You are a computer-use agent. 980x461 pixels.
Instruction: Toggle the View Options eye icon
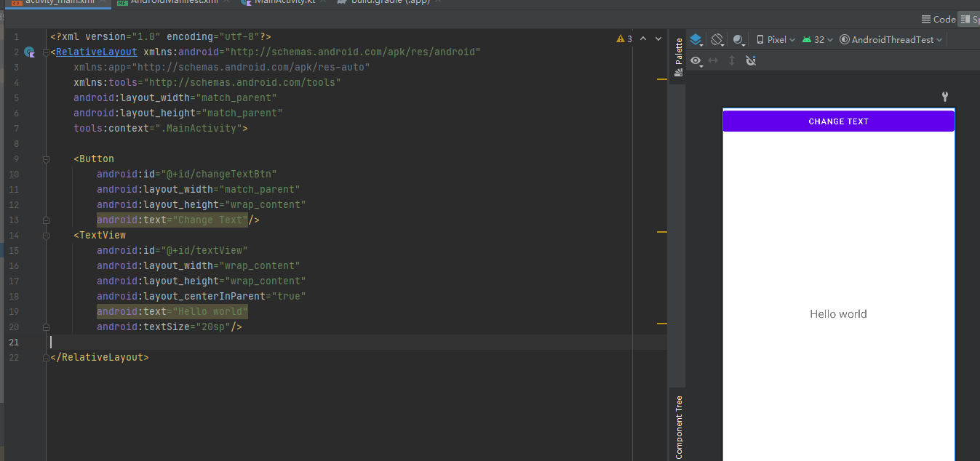point(697,61)
